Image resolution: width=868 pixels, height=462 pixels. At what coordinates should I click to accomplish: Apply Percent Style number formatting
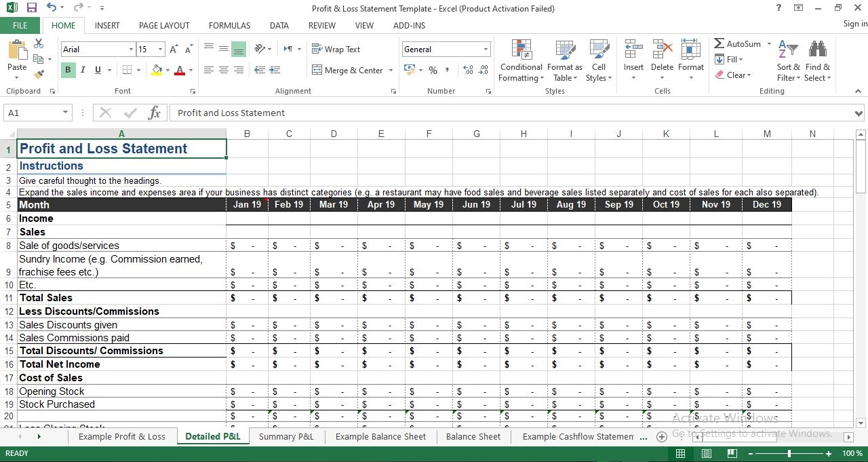click(x=433, y=70)
